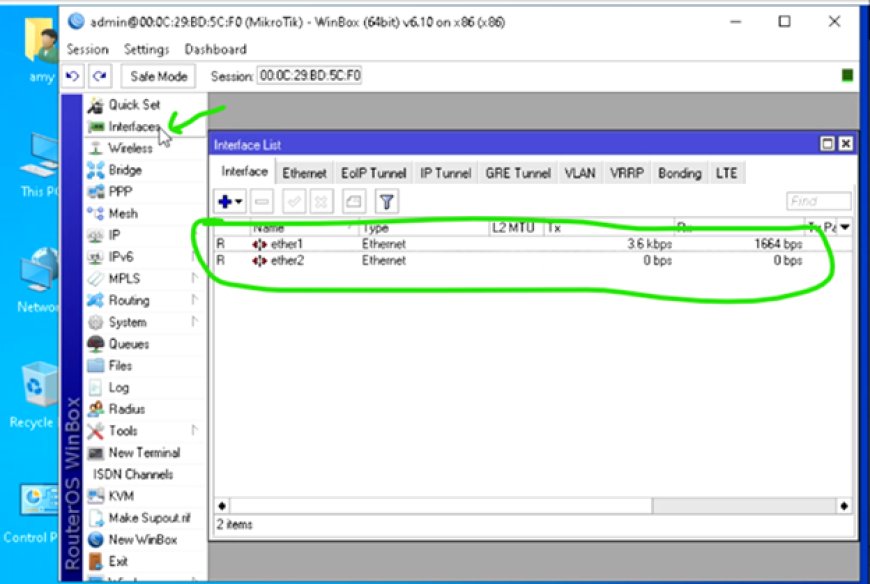Click the comment button in Interface List toolbar
This screenshot has width=870, height=584.
354,202
